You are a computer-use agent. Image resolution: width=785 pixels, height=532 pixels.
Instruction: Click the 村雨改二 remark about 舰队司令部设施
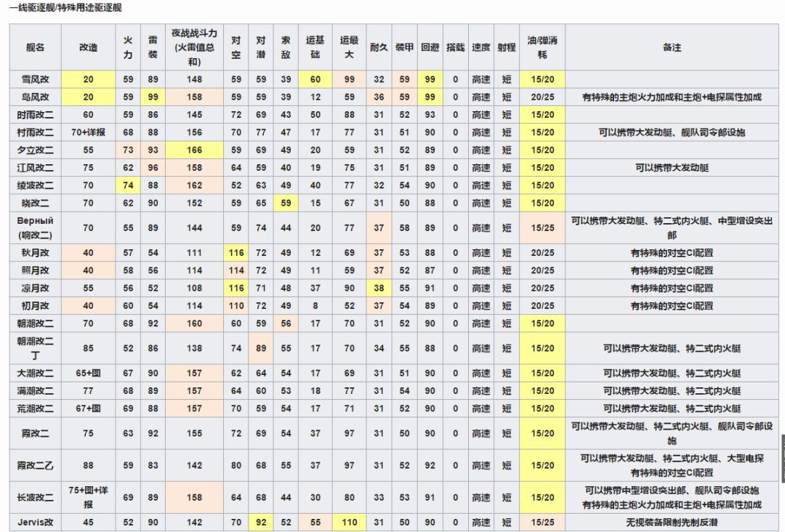pyautogui.click(x=672, y=132)
